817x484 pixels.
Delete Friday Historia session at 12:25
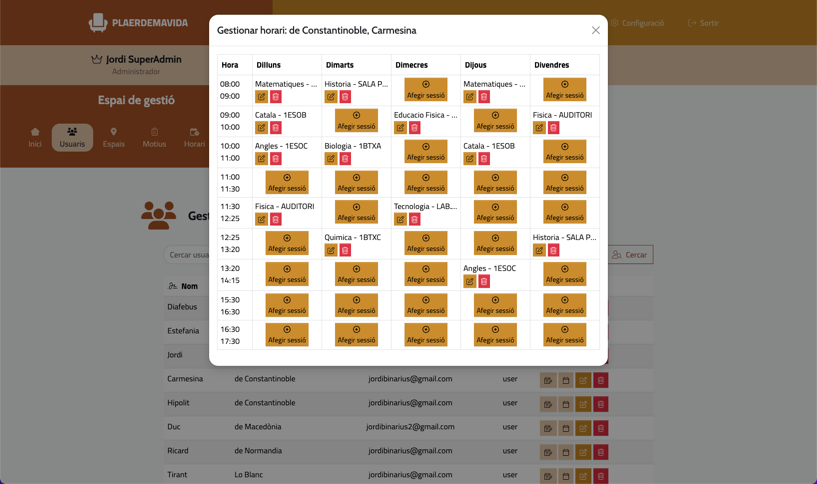553,250
